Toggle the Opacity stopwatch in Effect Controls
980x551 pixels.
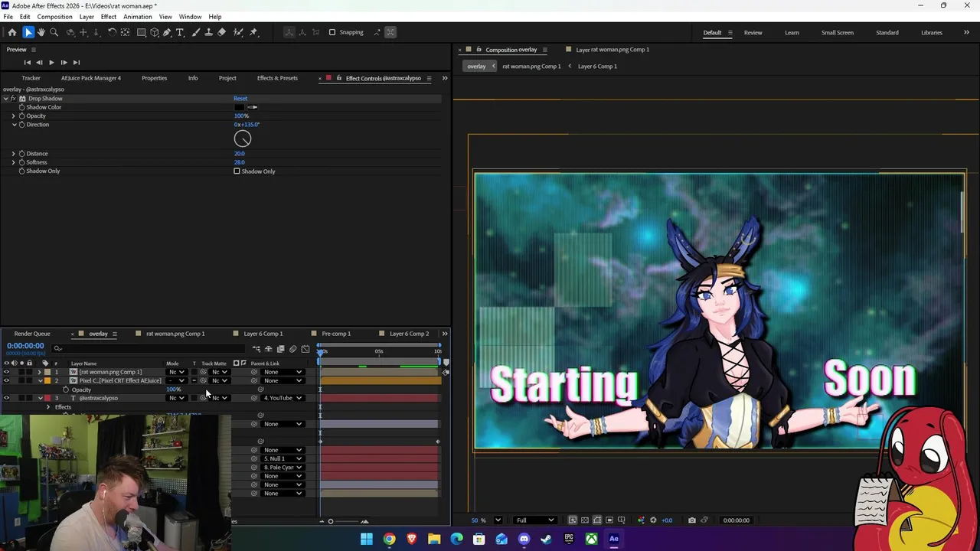tap(21, 116)
